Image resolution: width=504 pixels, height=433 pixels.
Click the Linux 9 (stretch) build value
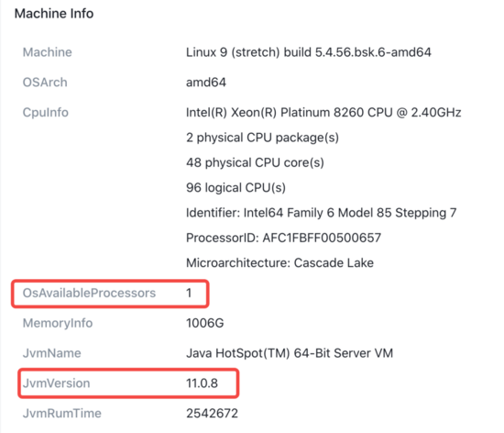coord(309,52)
